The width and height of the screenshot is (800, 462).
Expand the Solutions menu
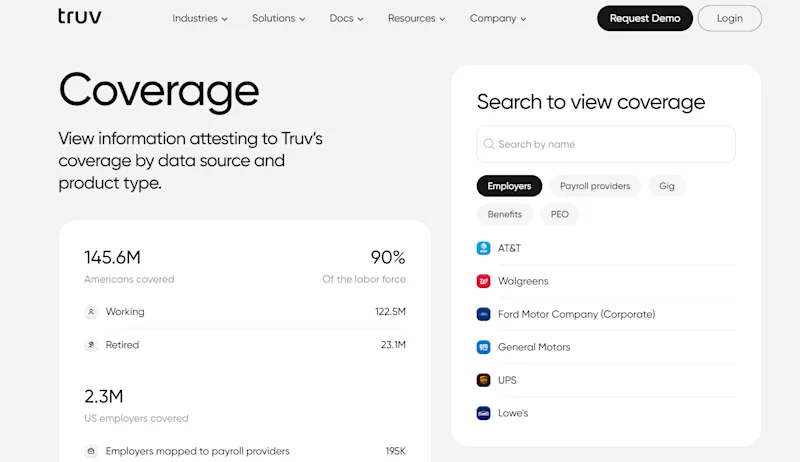pos(279,18)
